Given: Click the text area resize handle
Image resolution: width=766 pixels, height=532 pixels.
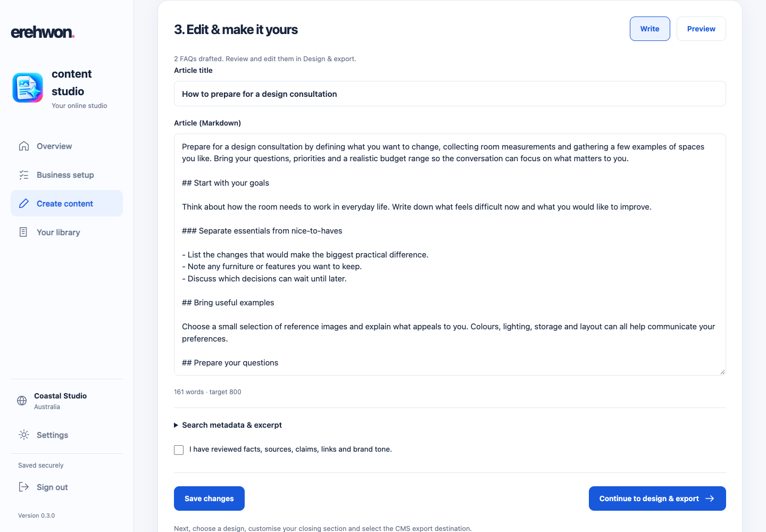Looking at the screenshot, I should [722, 372].
